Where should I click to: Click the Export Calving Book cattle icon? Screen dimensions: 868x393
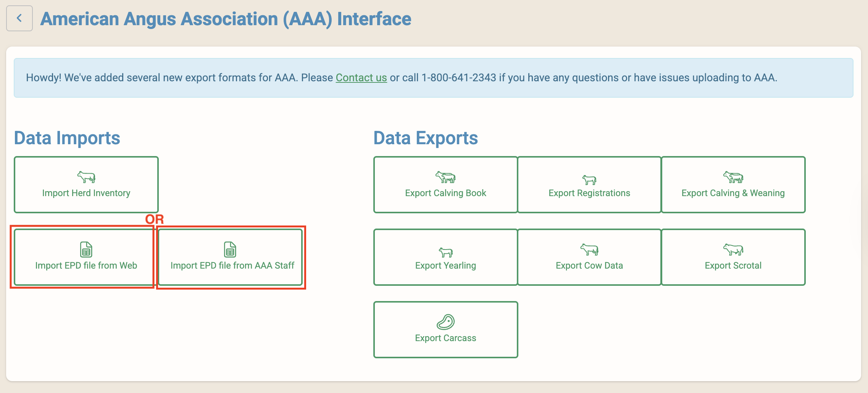pyautogui.click(x=445, y=177)
